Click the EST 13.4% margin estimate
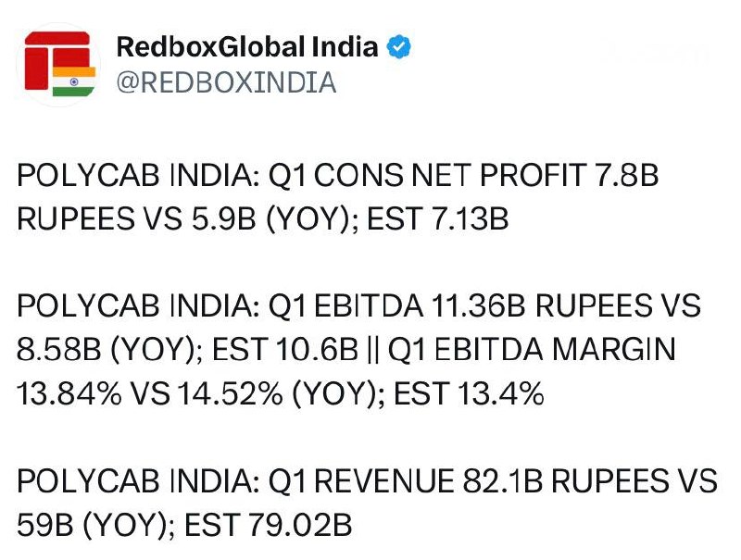 click(x=469, y=393)
